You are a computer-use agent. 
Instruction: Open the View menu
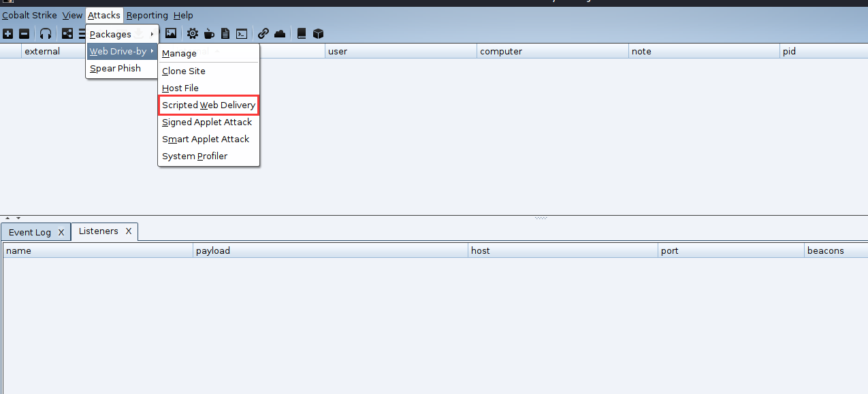coord(72,15)
